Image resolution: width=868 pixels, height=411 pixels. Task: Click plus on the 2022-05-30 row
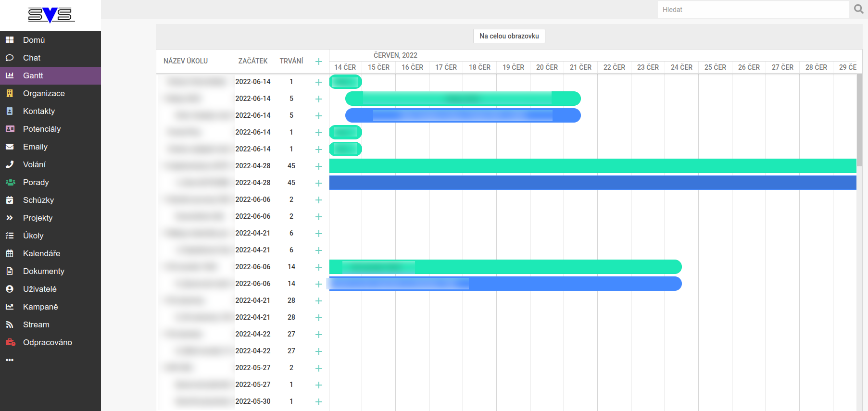[x=318, y=402]
